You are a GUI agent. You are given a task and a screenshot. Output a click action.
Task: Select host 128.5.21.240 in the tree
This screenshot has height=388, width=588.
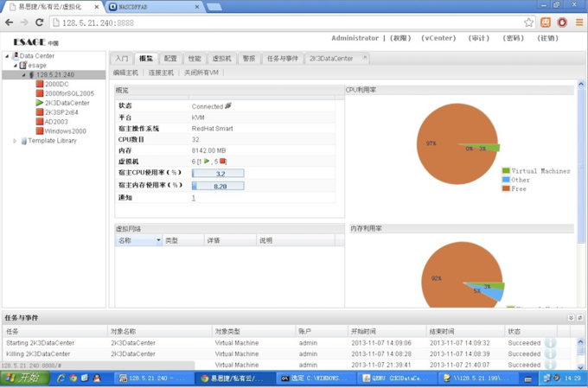(x=55, y=74)
